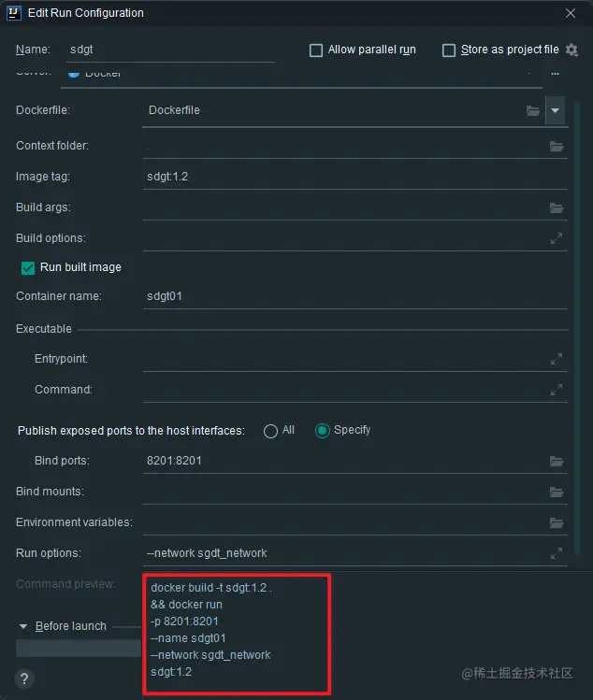This screenshot has height=700, width=593.
Task: Open the Environment variables editor icon
Action: (557, 522)
